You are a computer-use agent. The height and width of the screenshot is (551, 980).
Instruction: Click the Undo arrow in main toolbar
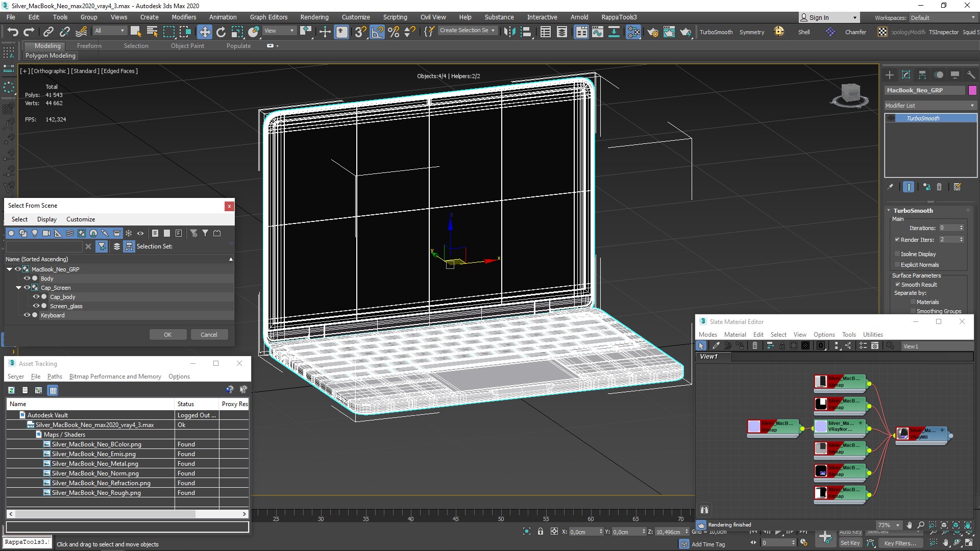[13, 32]
